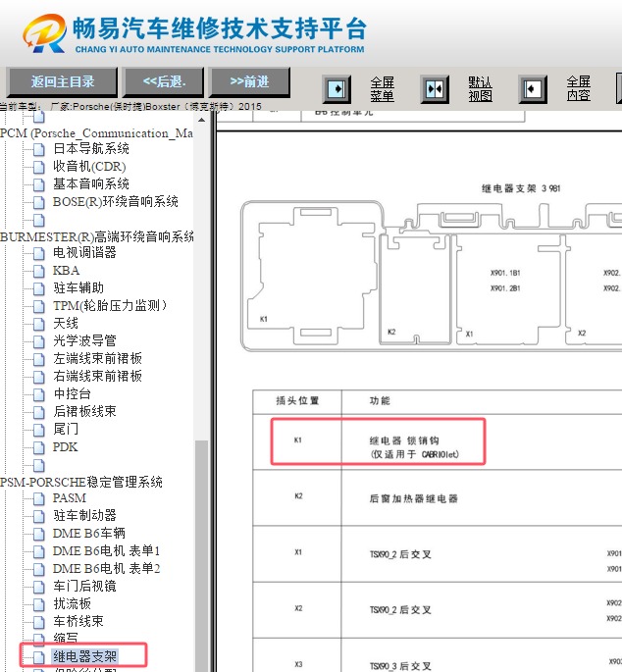Open DME B6电机 表单1 entry
Viewport: 622px width, 672px height.
(106, 550)
